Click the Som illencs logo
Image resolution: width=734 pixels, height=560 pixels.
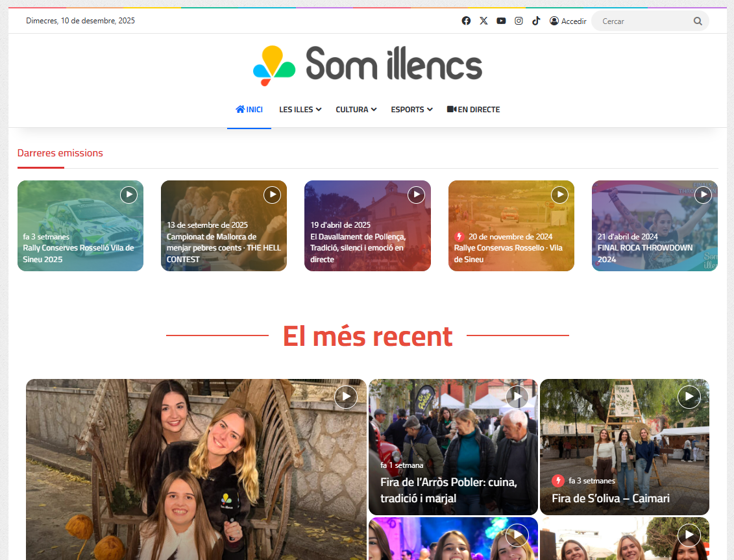click(x=367, y=66)
